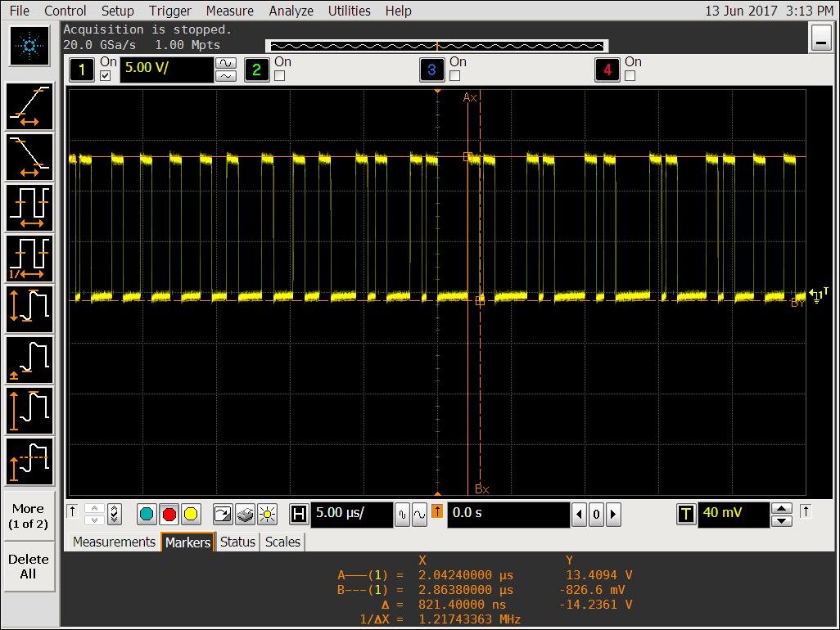Viewport: 840px width, 630px height.
Task: Click the expanded-wave timebase button
Action: [x=419, y=515]
